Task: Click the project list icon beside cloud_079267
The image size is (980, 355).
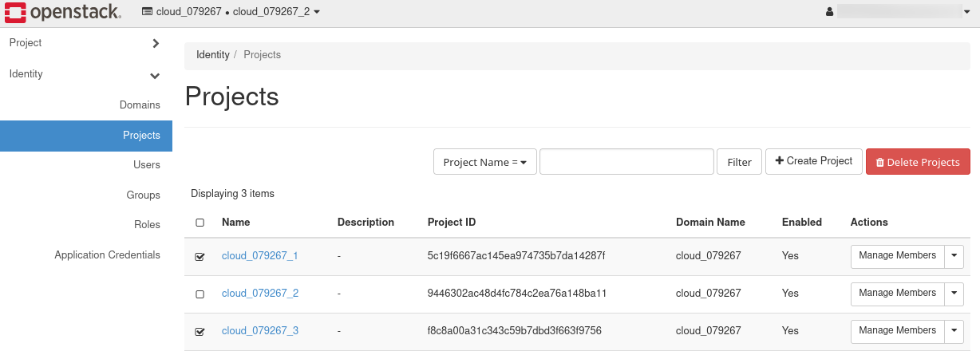Action: point(147,12)
